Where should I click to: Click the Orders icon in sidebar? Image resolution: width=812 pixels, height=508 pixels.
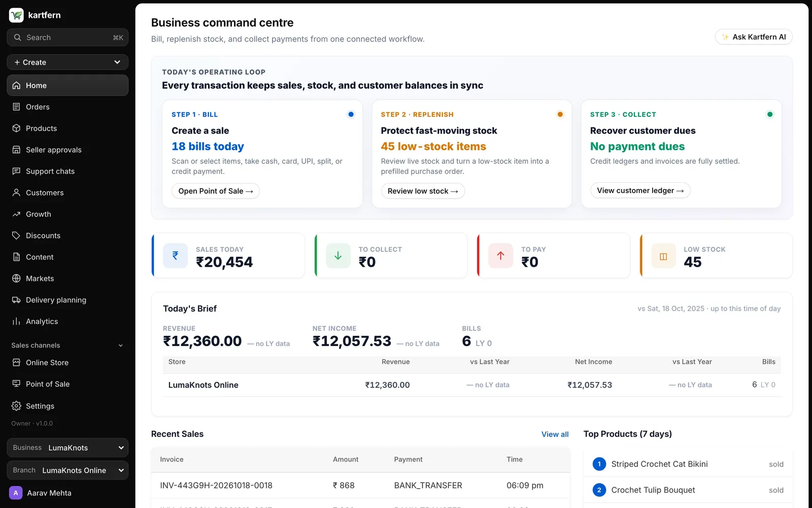(x=16, y=107)
